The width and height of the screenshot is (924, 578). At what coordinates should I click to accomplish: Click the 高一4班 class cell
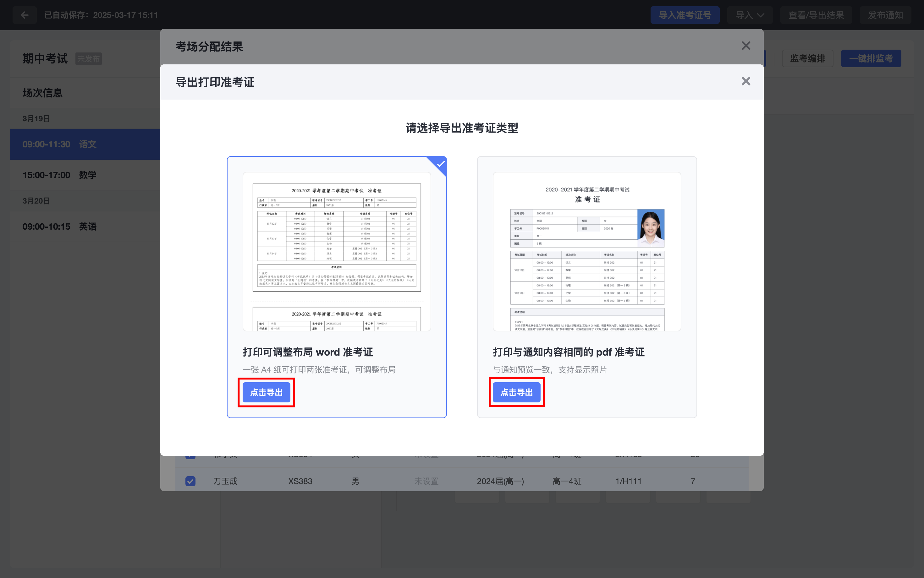coord(567,481)
